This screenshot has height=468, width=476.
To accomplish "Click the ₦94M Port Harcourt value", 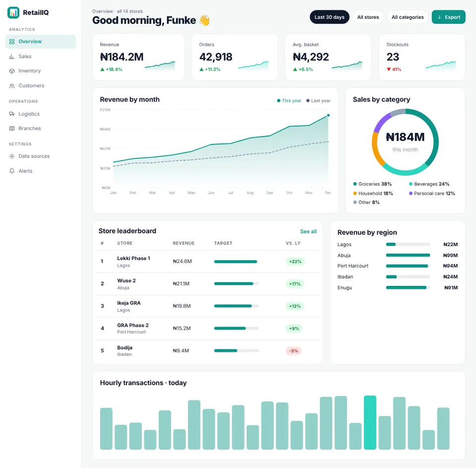I will tap(451, 266).
